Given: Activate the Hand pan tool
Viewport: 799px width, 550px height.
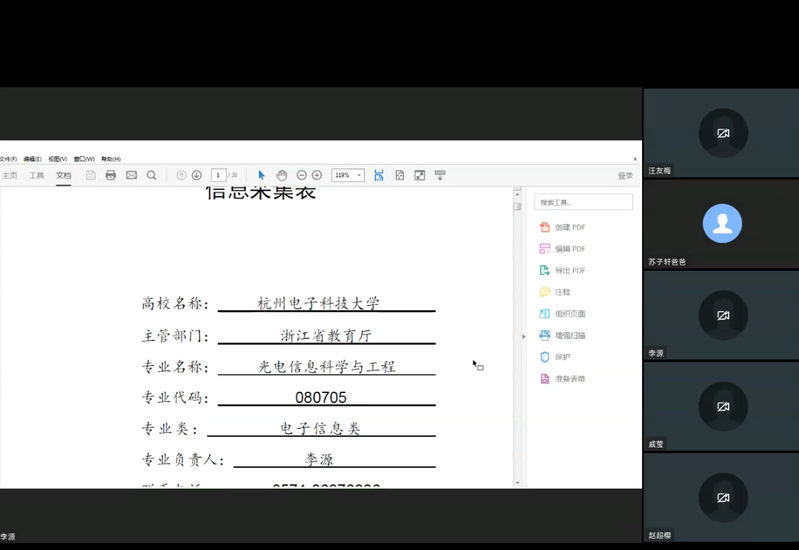Looking at the screenshot, I should click(x=281, y=175).
